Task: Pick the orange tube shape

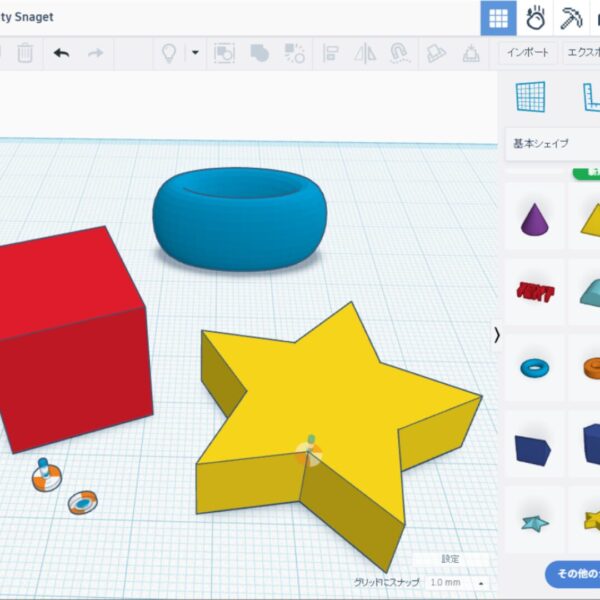Action: [x=592, y=367]
